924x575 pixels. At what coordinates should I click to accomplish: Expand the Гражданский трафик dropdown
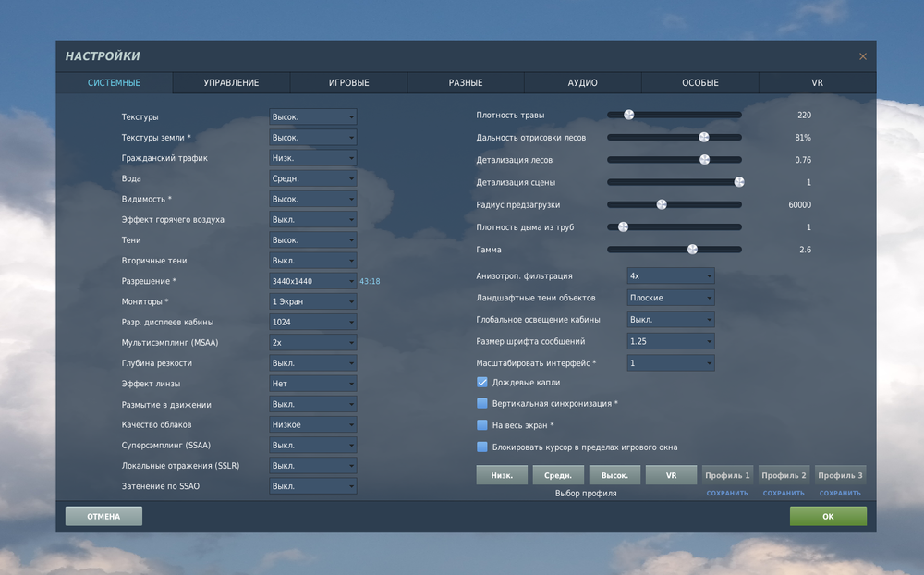click(x=313, y=158)
